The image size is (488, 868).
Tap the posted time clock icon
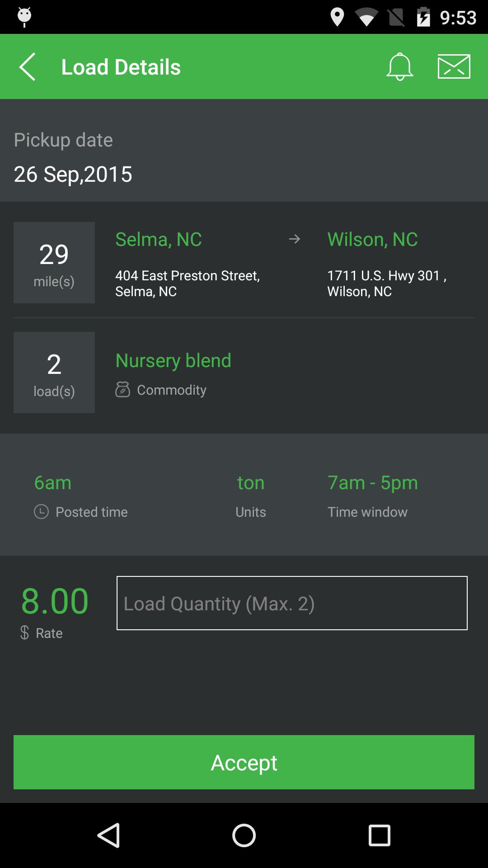coord(41,512)
